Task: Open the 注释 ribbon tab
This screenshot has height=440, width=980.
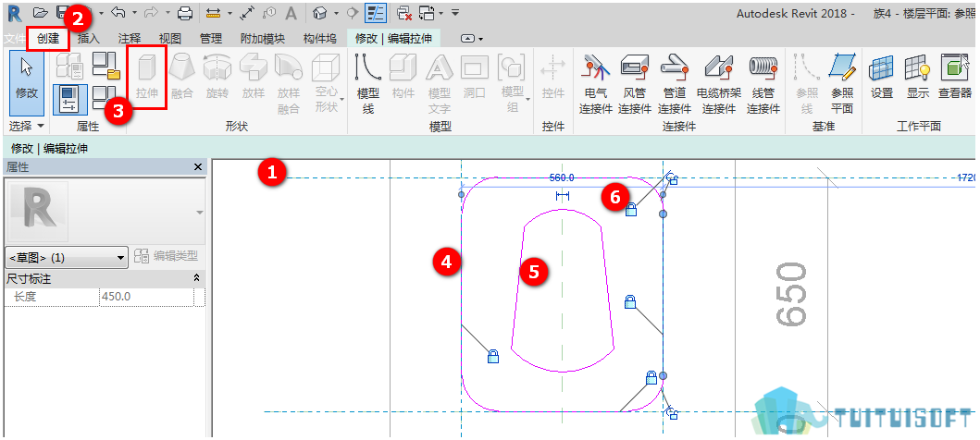Action: tap(130, 39)
